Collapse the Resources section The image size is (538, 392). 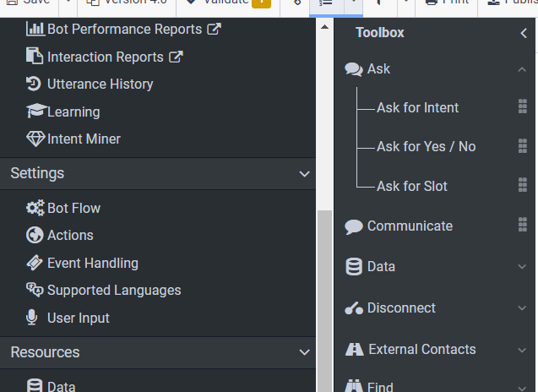click(305, 352)
